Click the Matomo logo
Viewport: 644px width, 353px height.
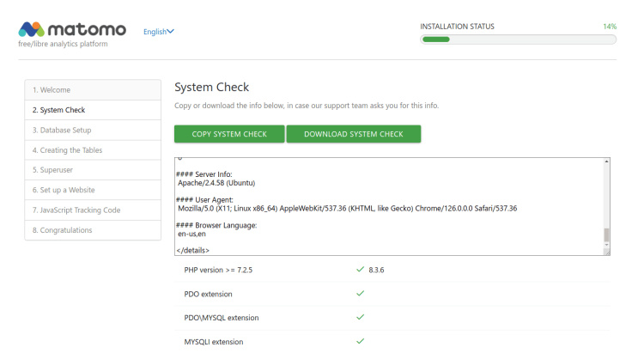point(72,32)
